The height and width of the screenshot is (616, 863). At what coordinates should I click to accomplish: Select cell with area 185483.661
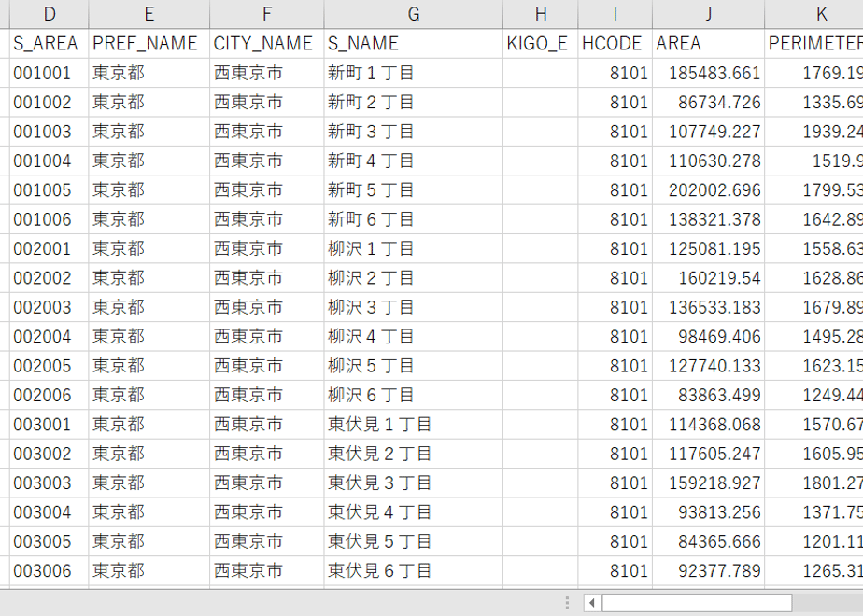point(708,73)
